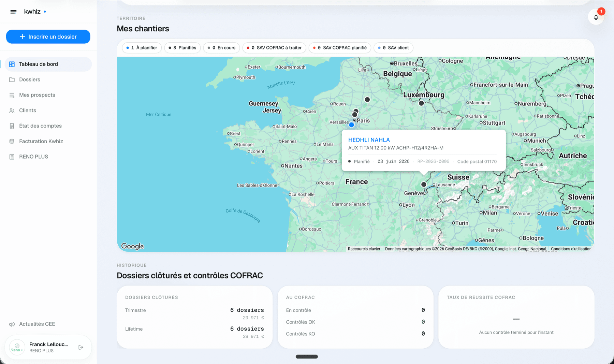Click the plus icon in Inscrire un dossier
The width and height of the screenshot is (614, 364).
tap(22, 37)
